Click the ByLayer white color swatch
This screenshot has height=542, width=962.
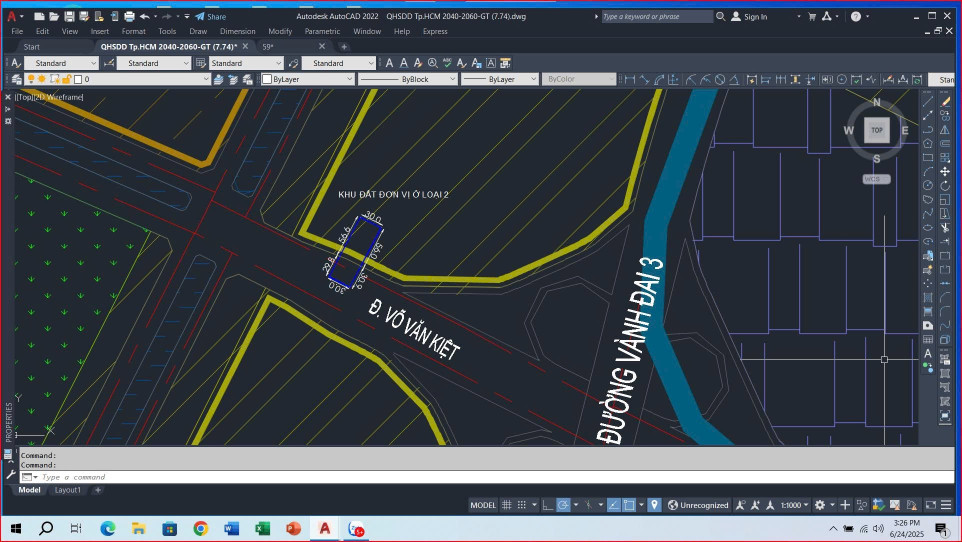click(x=267, y=79)
